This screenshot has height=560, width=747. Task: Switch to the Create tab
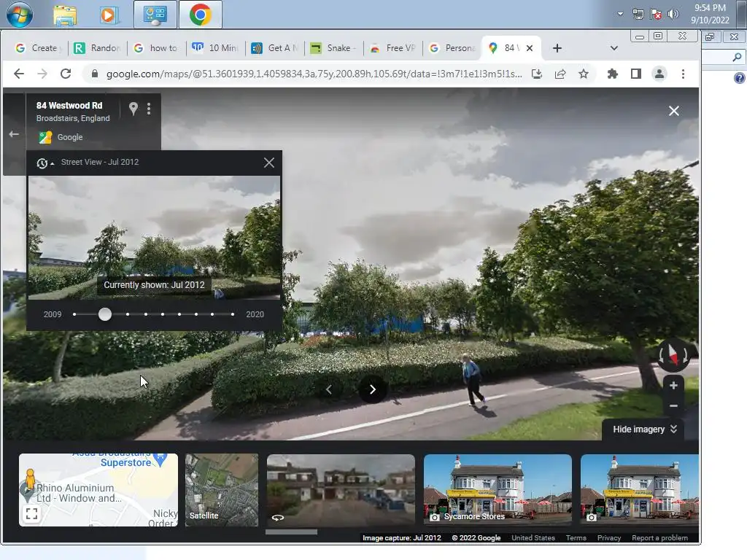tap(39, 48)
